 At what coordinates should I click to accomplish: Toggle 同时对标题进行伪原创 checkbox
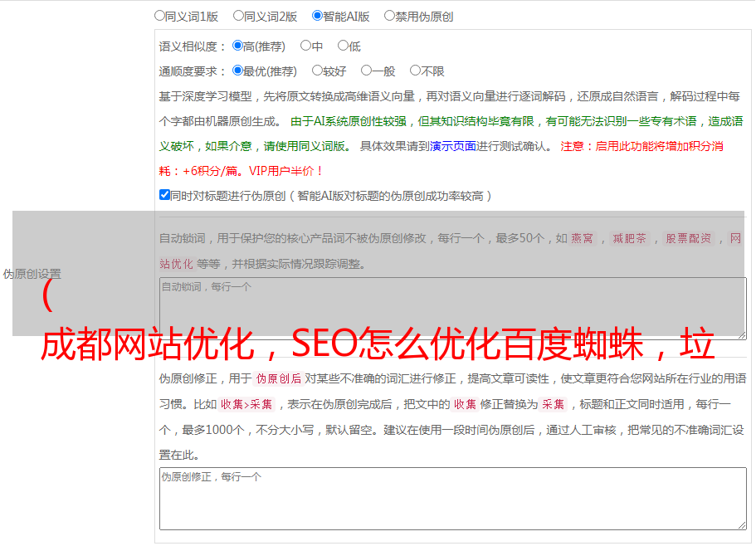pos(164,195)
